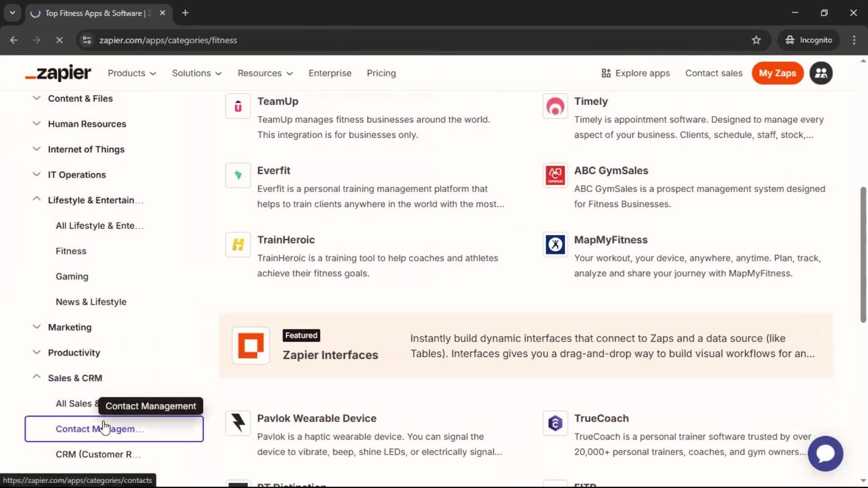
Task: Select CRM (Customer Relationship) subcategory
Action: [x=98, y=454]
